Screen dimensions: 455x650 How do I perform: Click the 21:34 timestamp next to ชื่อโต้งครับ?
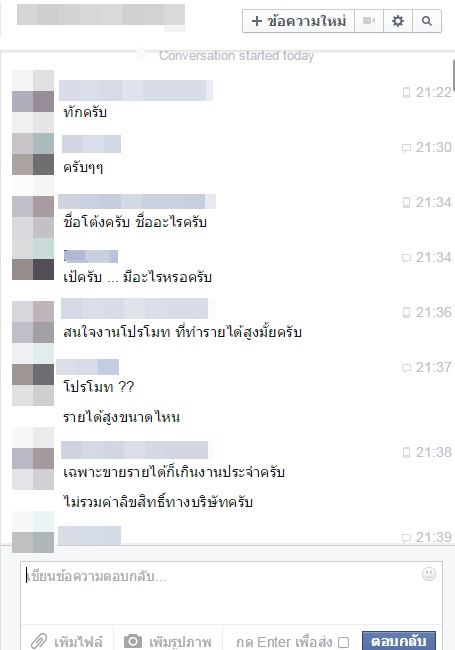click(x=433, y=202)
